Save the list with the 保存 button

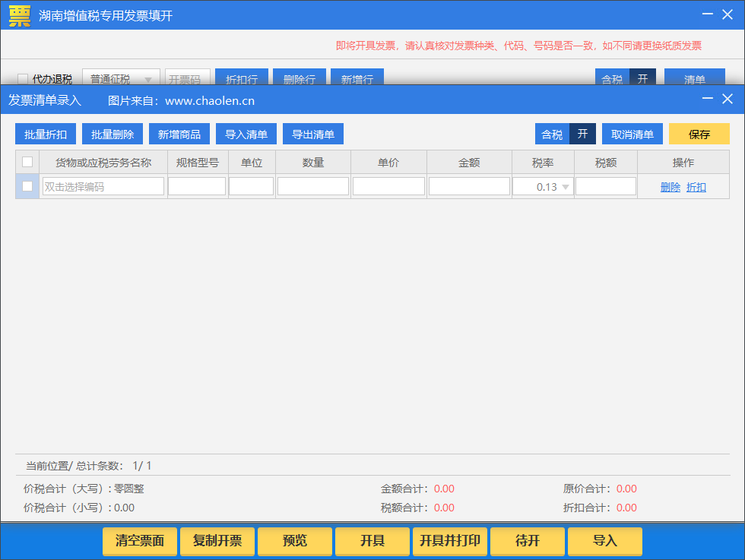point(699,134)
